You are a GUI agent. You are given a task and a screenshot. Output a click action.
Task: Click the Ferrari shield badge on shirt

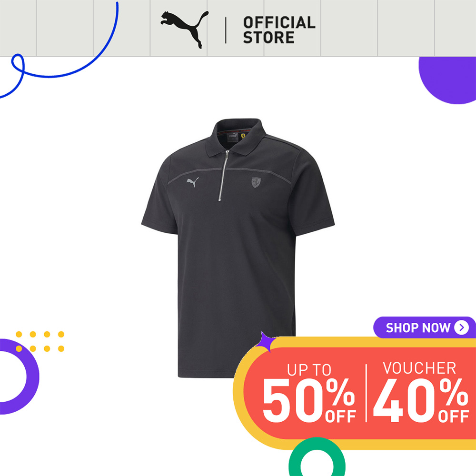click(x=256, y=182)
